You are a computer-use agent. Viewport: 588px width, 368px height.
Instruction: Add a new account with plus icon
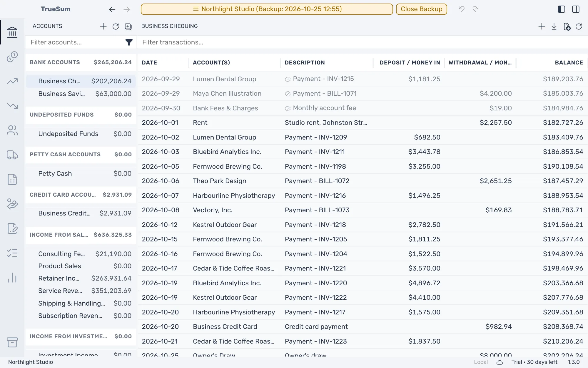click(x=103, y=26)
